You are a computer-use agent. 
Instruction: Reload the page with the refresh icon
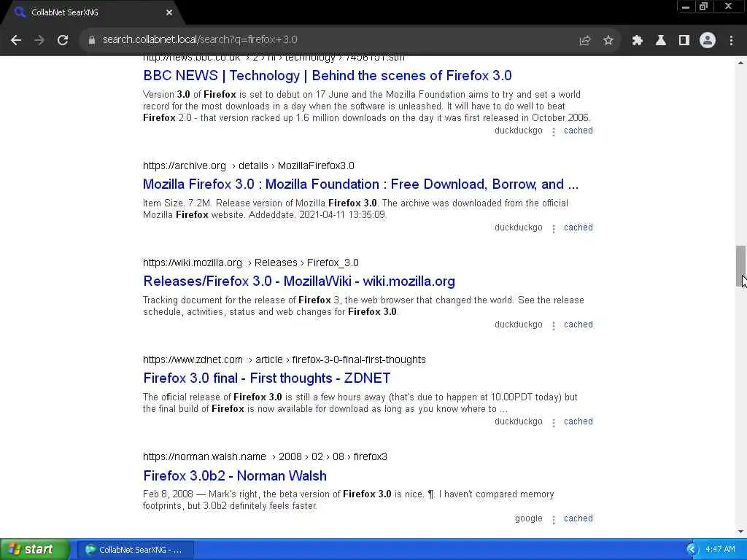point(63,40)
